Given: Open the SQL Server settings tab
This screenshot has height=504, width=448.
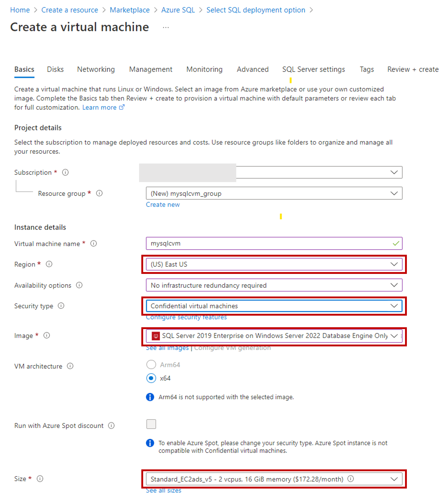Looking at the screenshot, I should click(x=313, y=69).
